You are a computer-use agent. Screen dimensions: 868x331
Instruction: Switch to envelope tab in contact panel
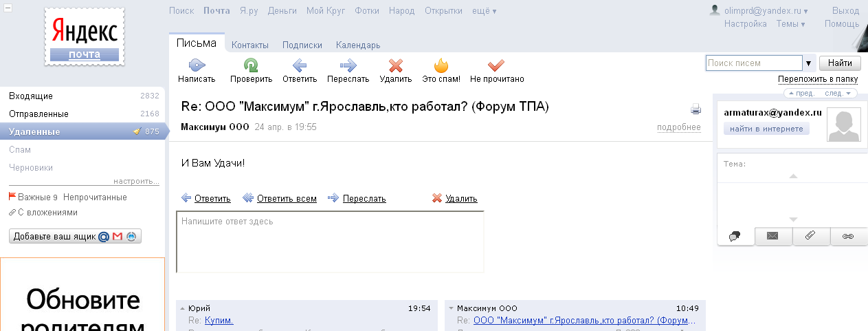point(772,236)
